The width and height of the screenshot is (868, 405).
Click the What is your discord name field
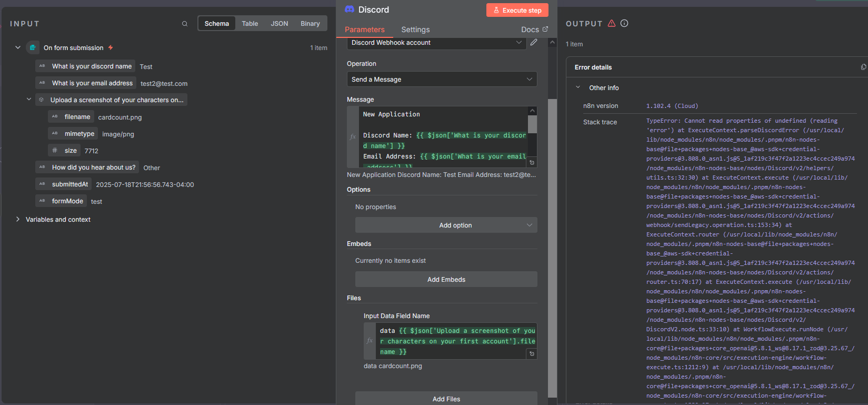pyautogui.click(x=85, y=66)
